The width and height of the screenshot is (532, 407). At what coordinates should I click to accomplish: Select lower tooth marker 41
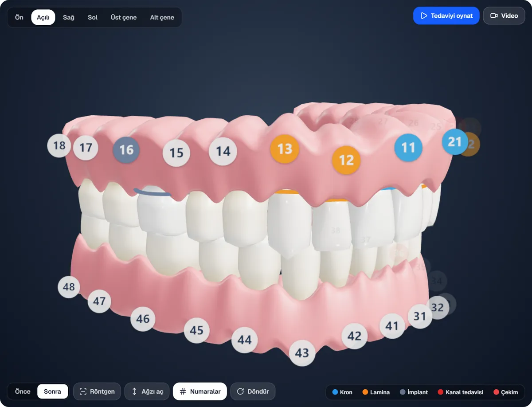tap(392, 326)
